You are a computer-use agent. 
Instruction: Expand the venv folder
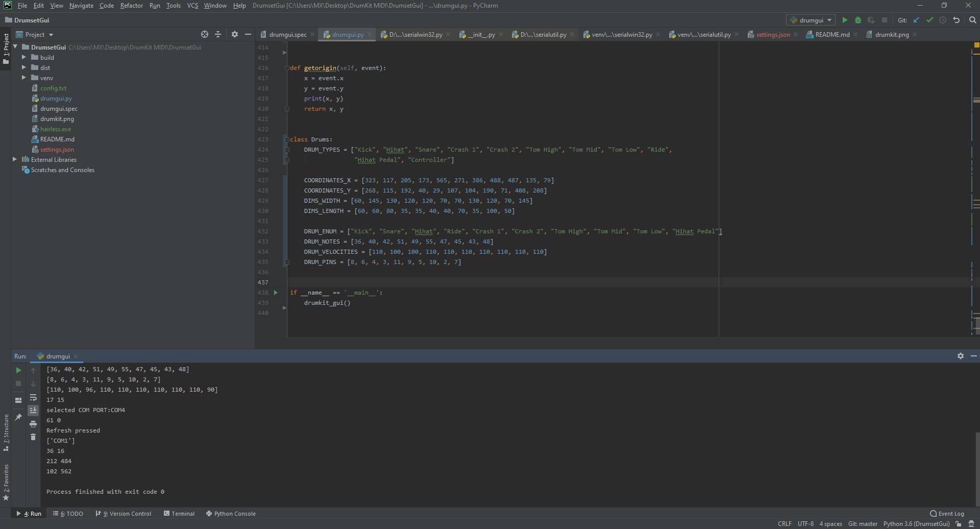click(23, 78)
